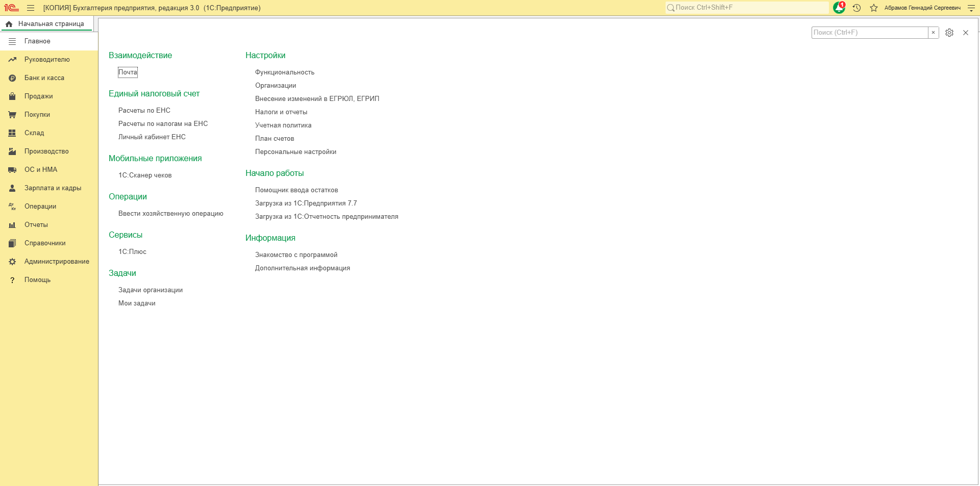Open Личный кабинет ЕНС

click(152, 137)
